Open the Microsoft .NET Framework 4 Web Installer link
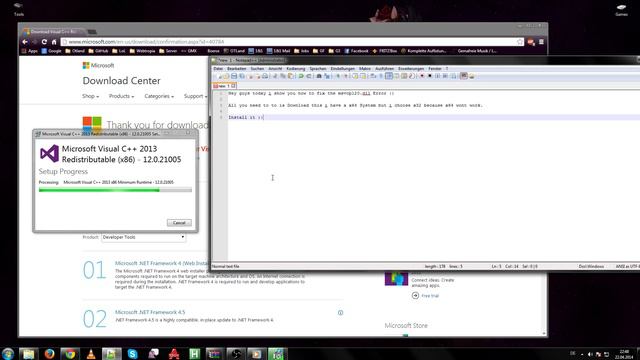The width and height of the screenshot is (640, 360). coord(161,263)
